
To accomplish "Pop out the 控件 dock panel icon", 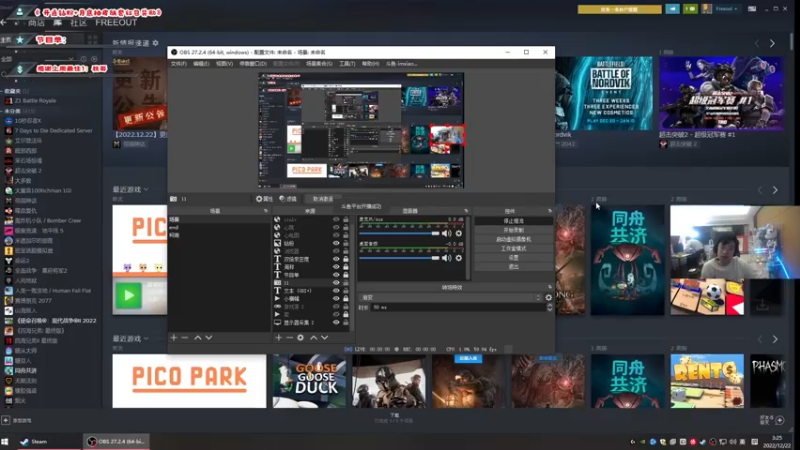I will point(549,211).
